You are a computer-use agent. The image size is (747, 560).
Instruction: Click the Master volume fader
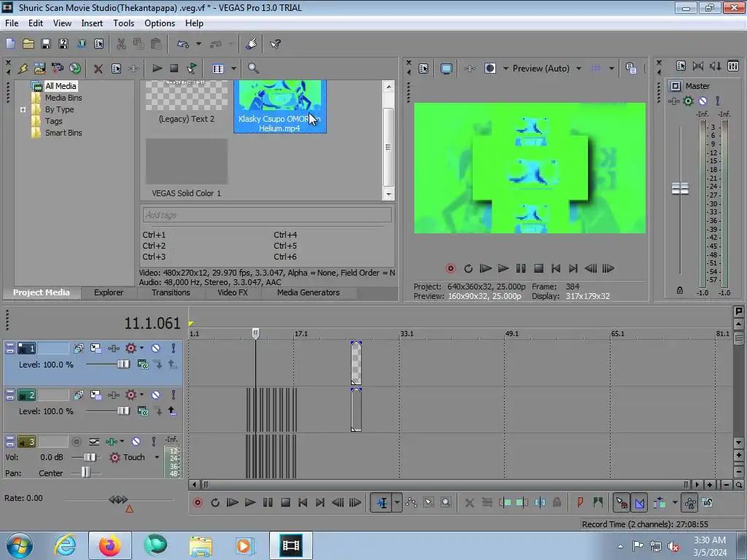(x=680, y=189)
